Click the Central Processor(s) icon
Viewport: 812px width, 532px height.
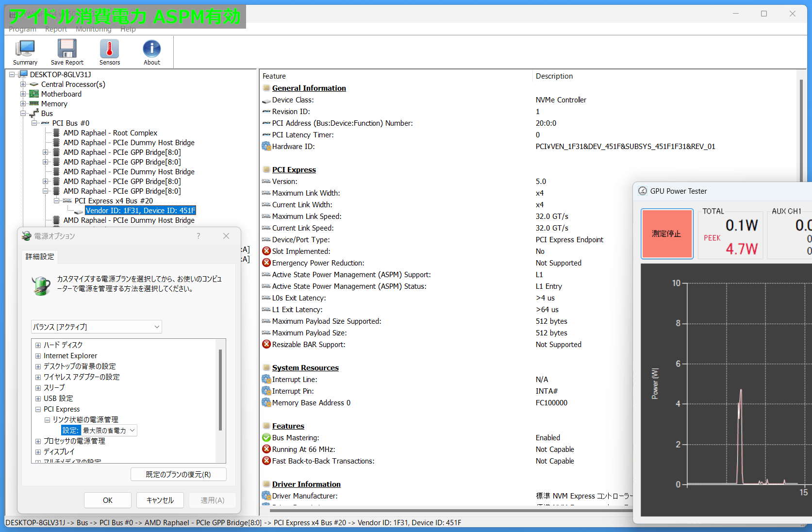coord(34,84)
